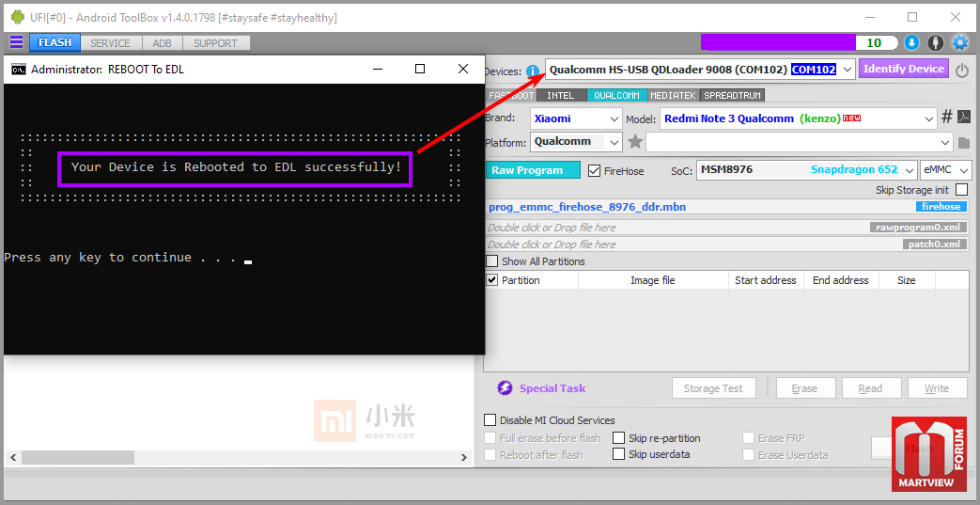Screen dimensions: 980x505
Task: Switch to the FLASH tab
Action: tap(54, 43)
